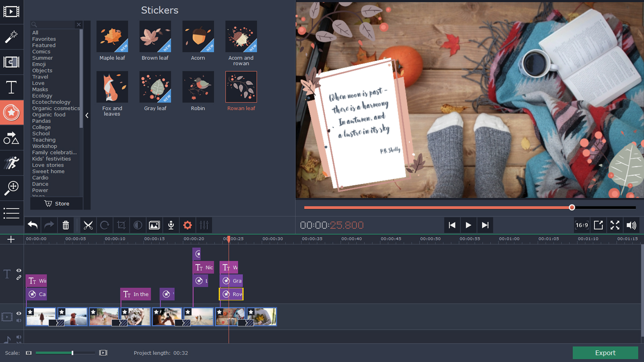Hide the titles track with its eye toggle
The height and width of the screenshot is (362, 644).
pyautogui.click(x=19, y=270)
